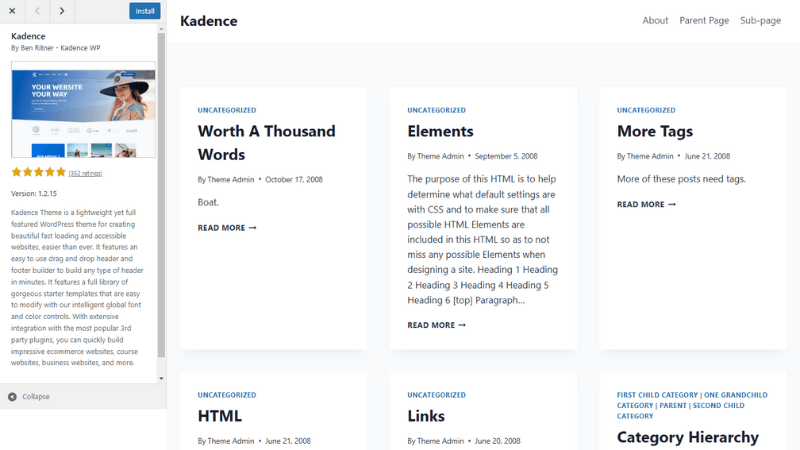Open the Parent Page menu item
The image size is (800, 450).
coord(704,20)
